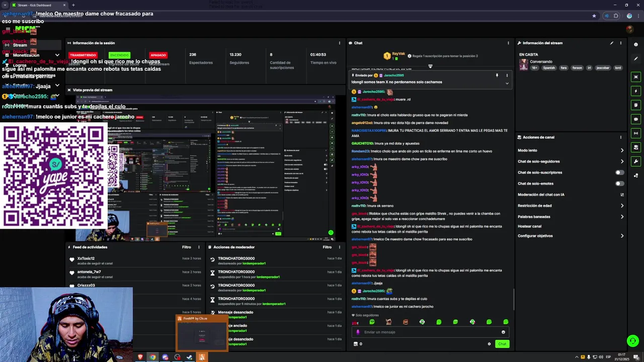Click antonela_7w7 in activity feed

[89, 272]
